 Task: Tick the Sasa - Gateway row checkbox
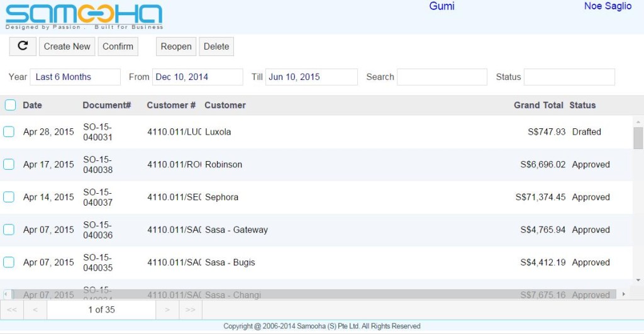point(9,230)
